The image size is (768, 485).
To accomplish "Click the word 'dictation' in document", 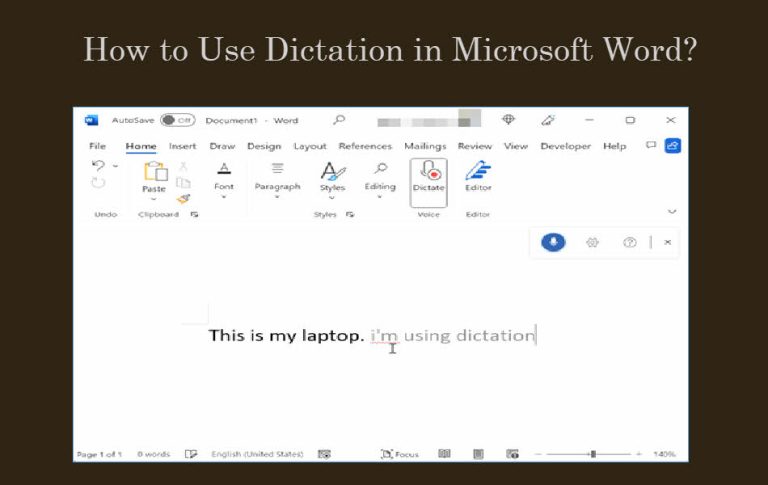I will pos(495,336).
